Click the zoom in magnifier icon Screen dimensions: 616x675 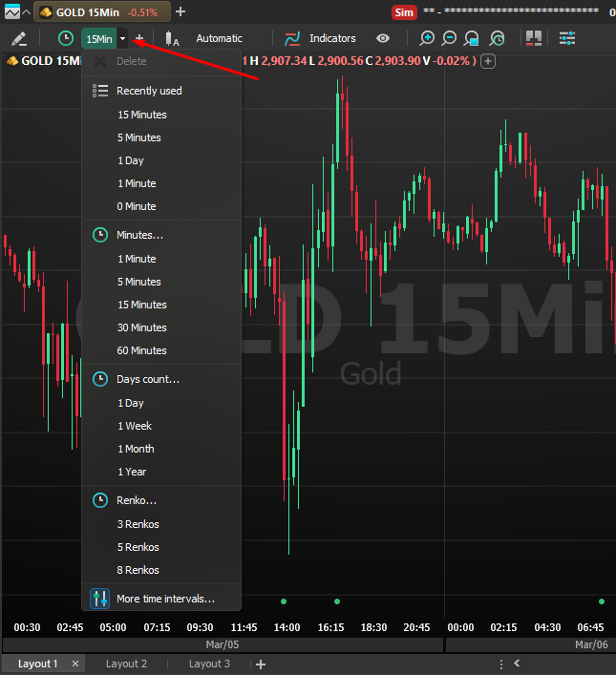coord(427,38)
